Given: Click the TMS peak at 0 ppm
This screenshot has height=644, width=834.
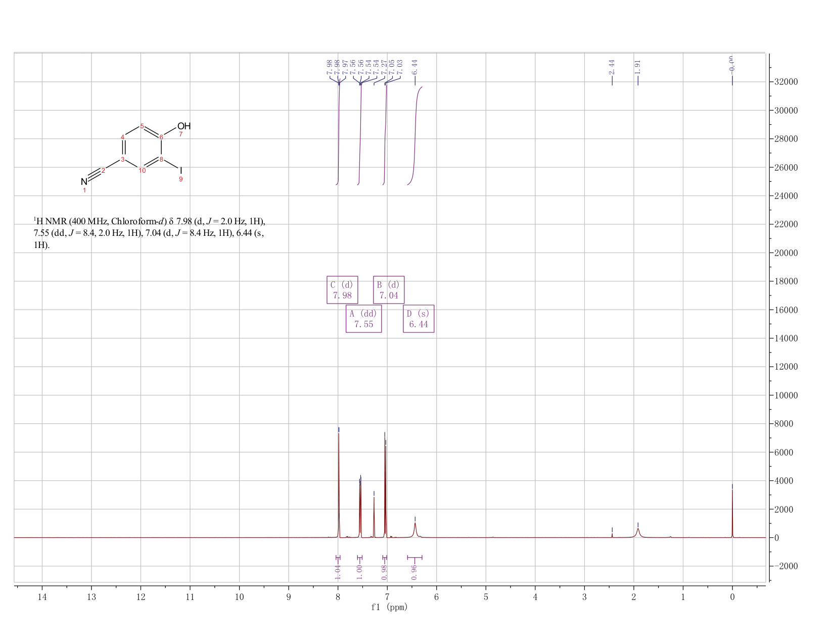Looking at the screenshot, I should (732, 513).
